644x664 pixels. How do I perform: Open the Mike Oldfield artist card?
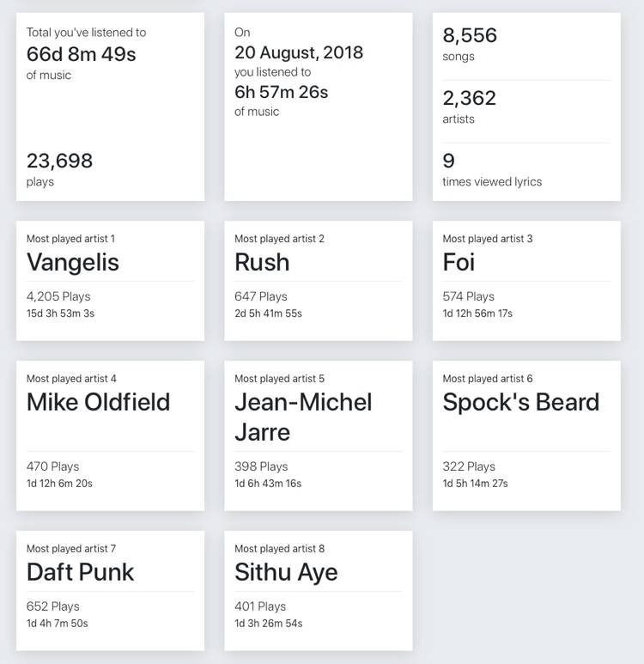pyautogui.click(x=110, y=436)
